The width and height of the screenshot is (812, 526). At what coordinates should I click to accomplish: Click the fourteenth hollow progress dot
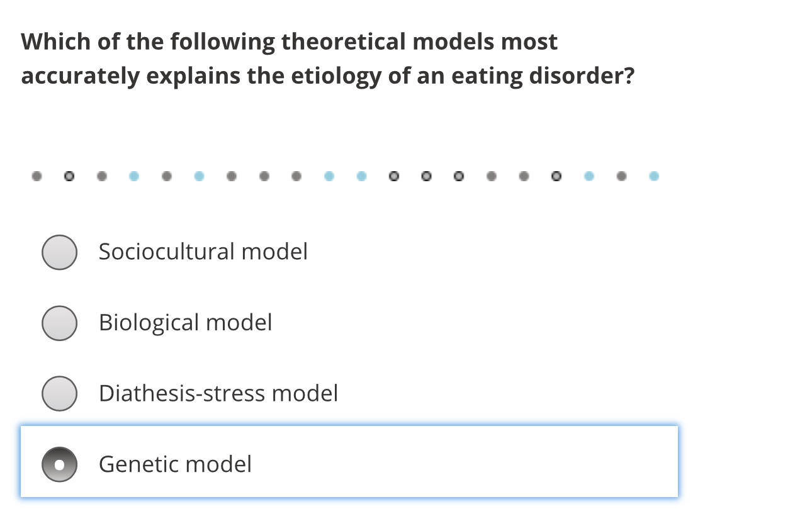point(460,176)
